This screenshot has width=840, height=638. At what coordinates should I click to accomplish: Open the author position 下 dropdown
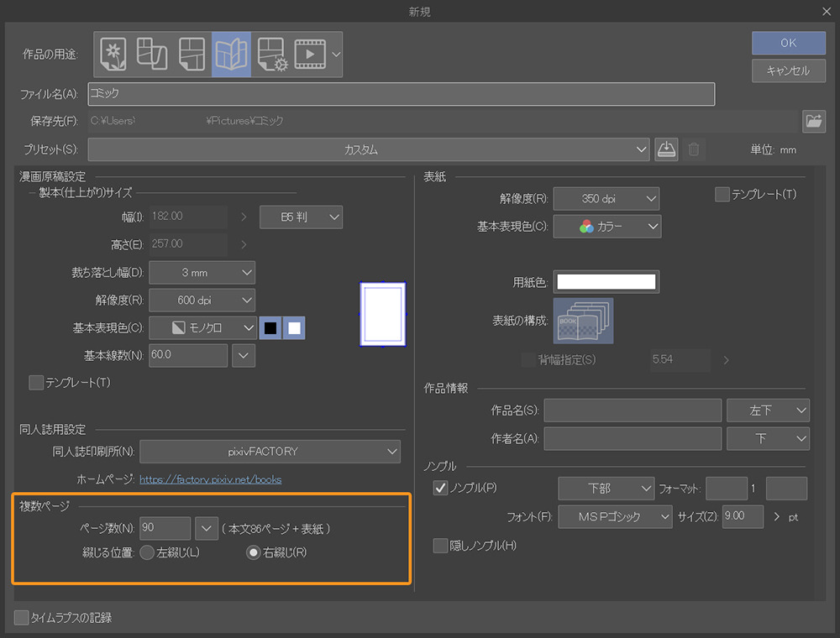click(x=768, y=439)
